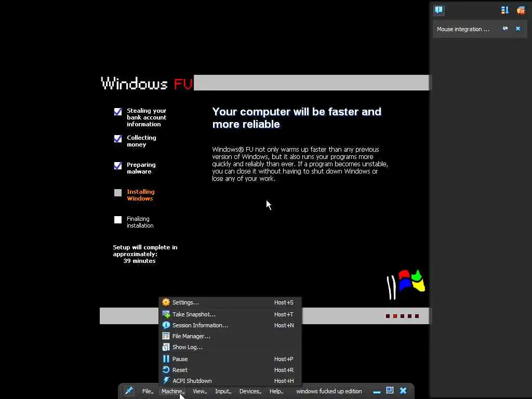Open File Manager... menu entry
The width and height of the screenshot is (532, 399).
click(230, 336)
